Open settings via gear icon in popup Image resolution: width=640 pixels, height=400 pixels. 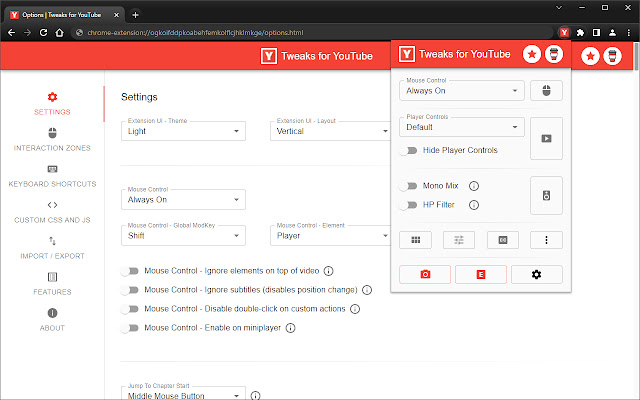[x=536, y=274]
